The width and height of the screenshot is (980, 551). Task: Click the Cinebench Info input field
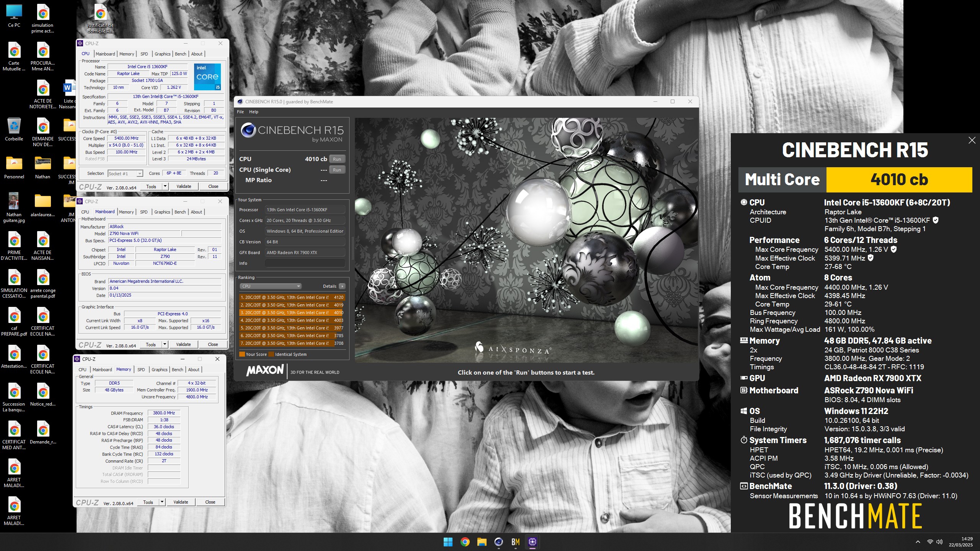pyautogui.click(x=305, y=263)
